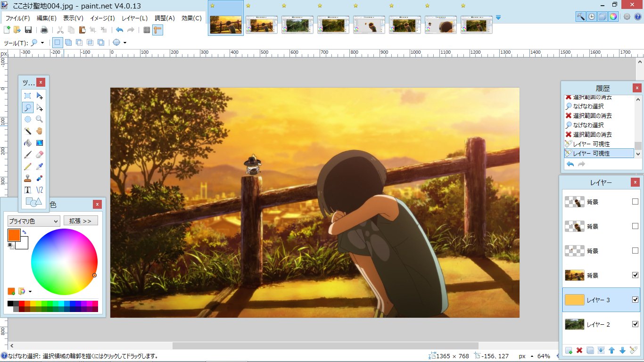Hide レイヤー 2 via its checkbox

pos(635,324)
